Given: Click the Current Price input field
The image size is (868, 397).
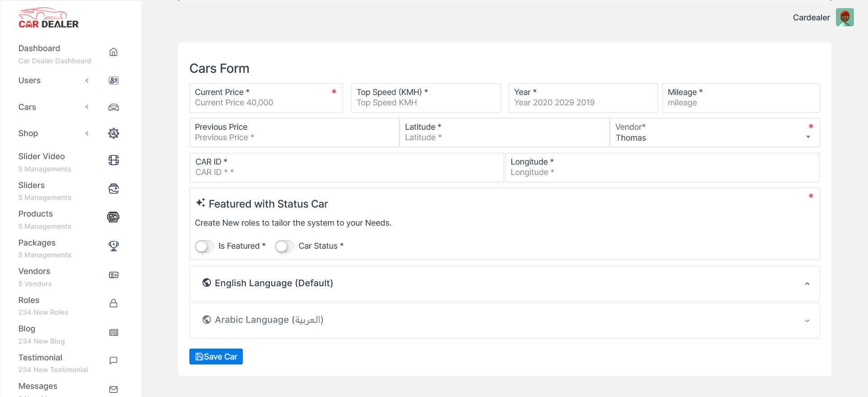Looking at the screenshot, I should pos(262,103).
